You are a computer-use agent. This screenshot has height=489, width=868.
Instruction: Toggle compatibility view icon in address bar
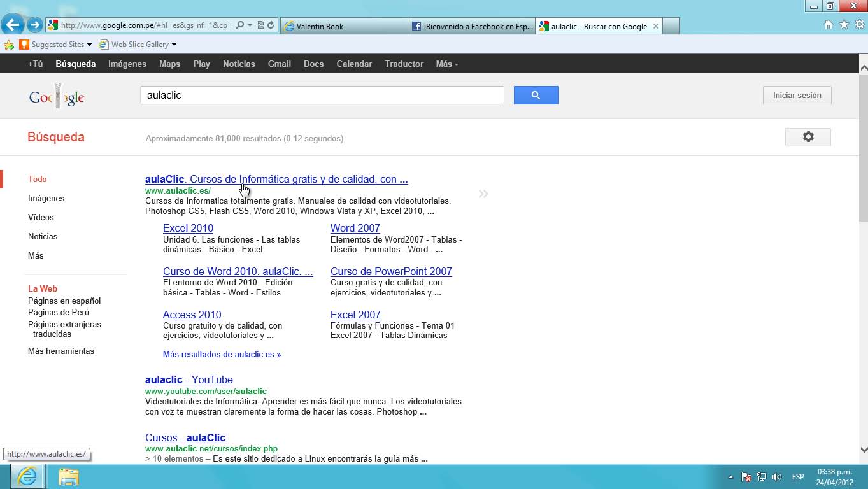pos(260,25)
